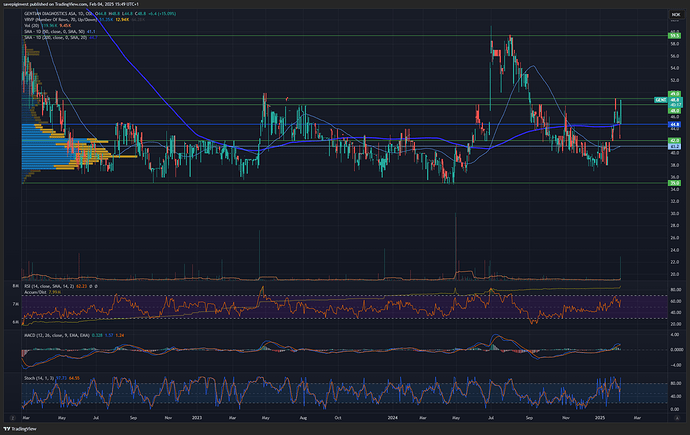The height and width of the screenshot is (435, 690).
Task: Click the 42.0 green price level label
Action: pyautogui.click(x=674, y=141)
